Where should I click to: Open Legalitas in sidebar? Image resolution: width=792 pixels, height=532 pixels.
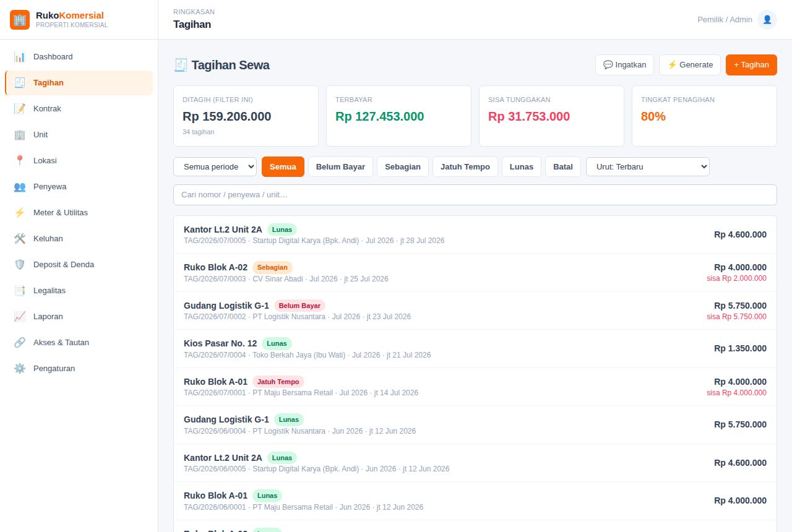(79, 291)
